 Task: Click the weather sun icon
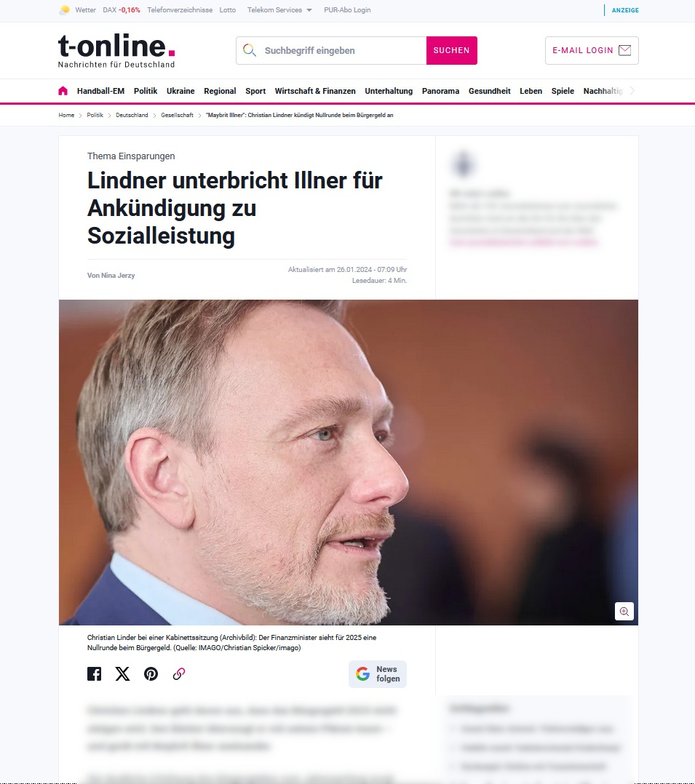click(65, 10)
